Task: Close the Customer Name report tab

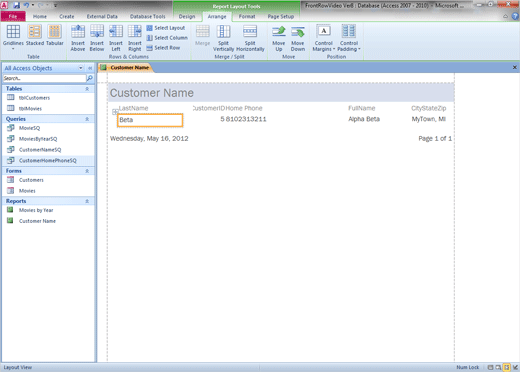Action: [515, 67]
